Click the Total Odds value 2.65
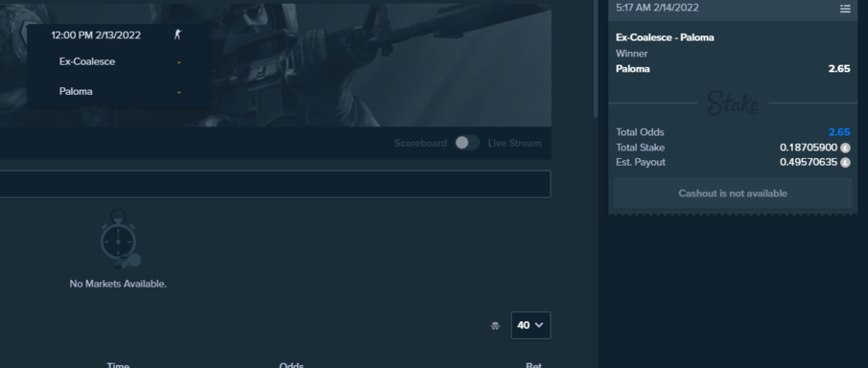This screenshot has width=868, height=368. pos(839,132)
